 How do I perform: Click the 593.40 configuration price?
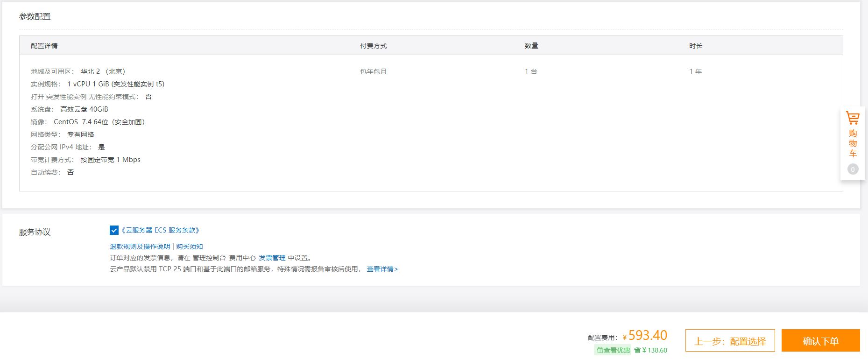[x=648, y=335]
